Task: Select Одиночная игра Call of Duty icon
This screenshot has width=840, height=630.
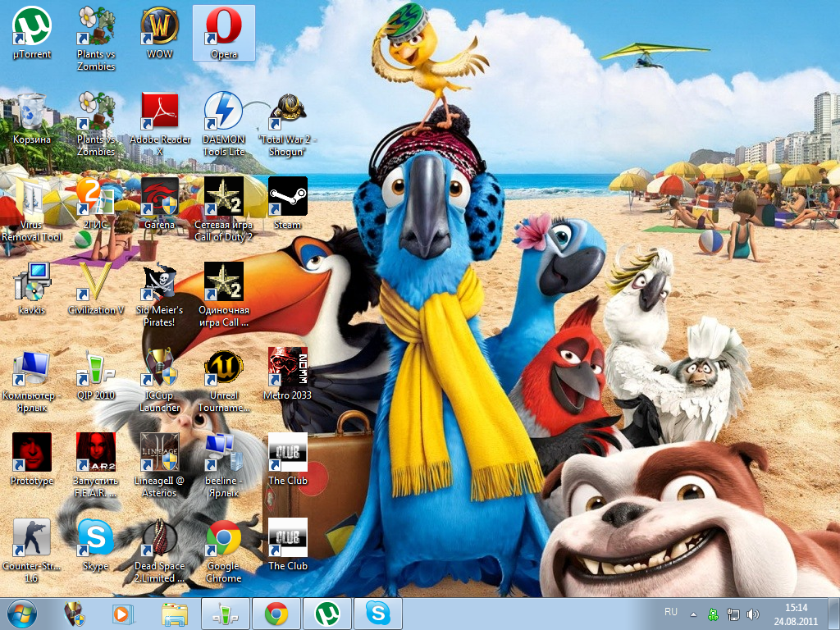Action: 223,295
